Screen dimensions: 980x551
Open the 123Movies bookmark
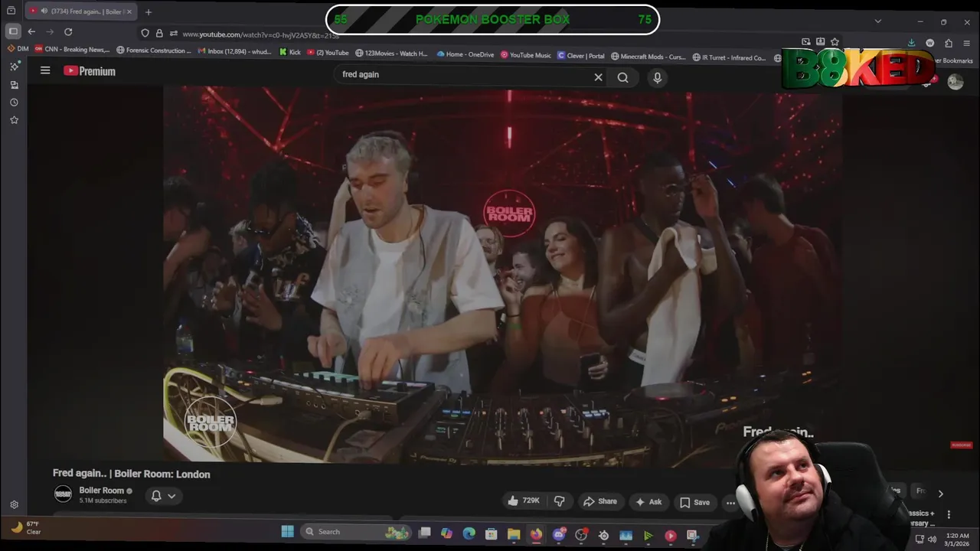pyautogui.click(x=391, y=54)
